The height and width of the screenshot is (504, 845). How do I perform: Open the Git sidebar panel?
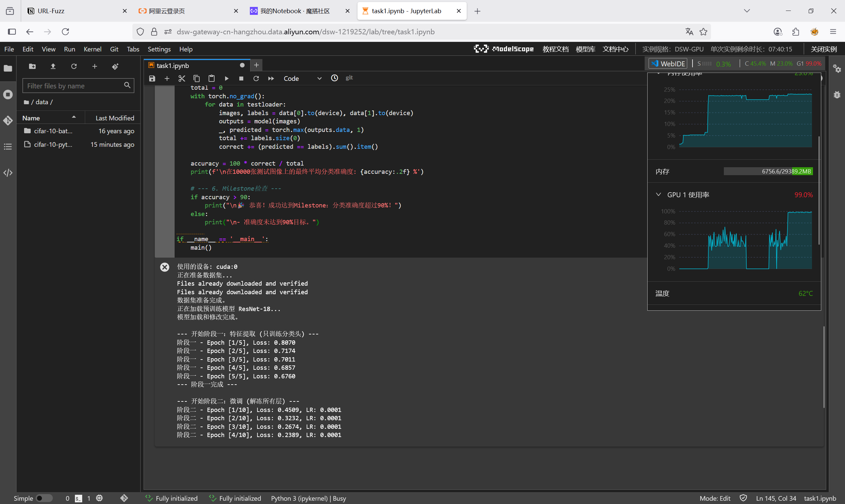click(8, 121)
